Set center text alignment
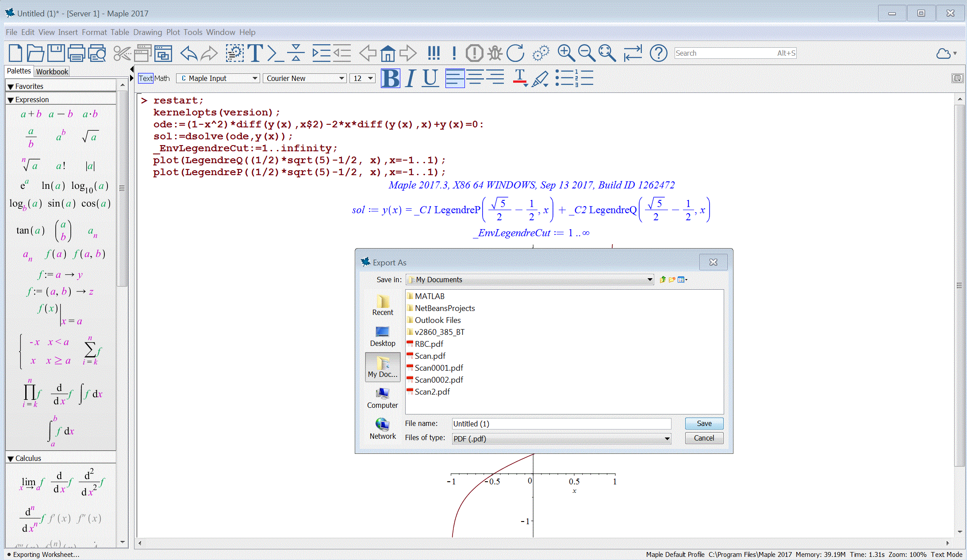The height and width of the screenshot is (560, 967). pos(475,78)
